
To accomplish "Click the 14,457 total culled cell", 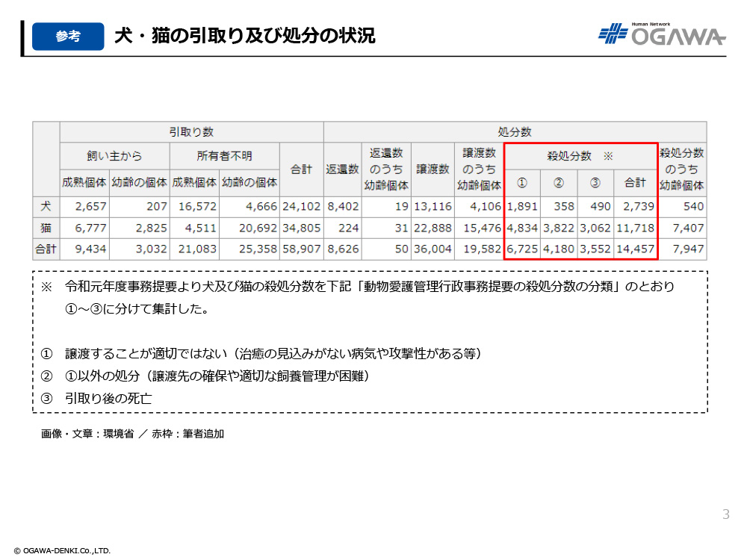I will coord(635,249).
